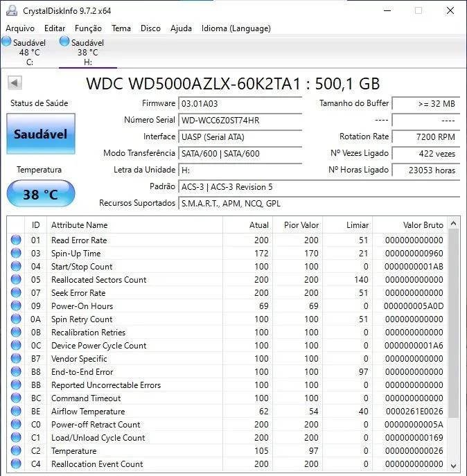
Task: Click the Recursos Suportados features field
Action: point(319,204)
